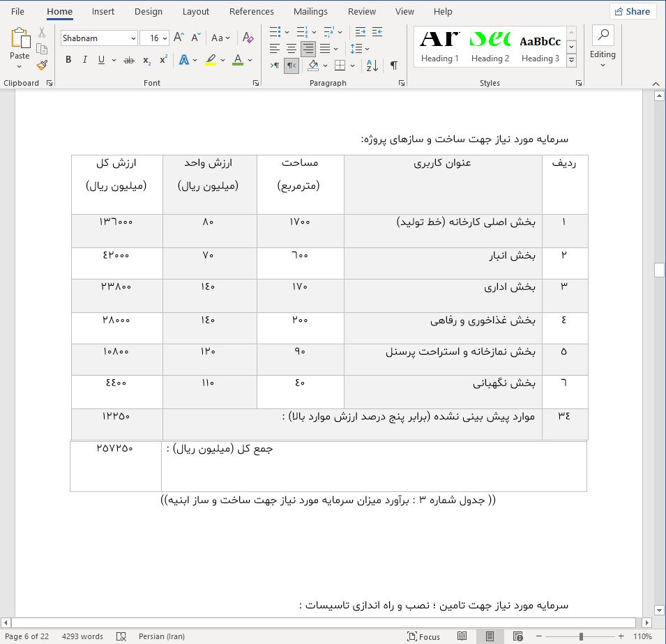Toggle Focus mode
This screenshot has height=644, width=666.
pyautogui.click(x=423, y=636)
